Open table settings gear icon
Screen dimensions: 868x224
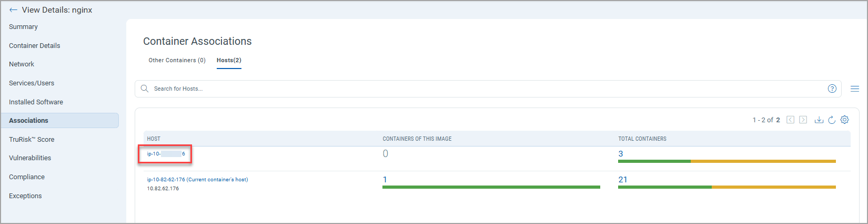point(844,120)
